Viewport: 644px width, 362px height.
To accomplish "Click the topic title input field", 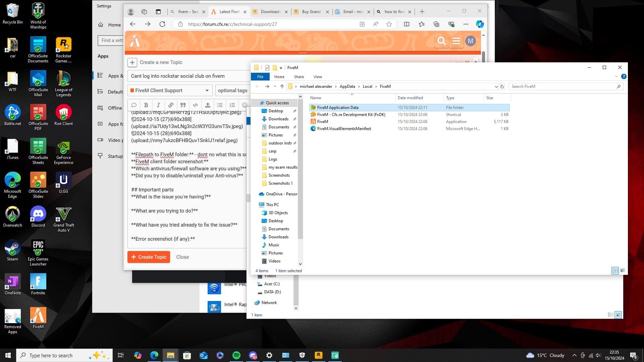I will click(189, 76).
